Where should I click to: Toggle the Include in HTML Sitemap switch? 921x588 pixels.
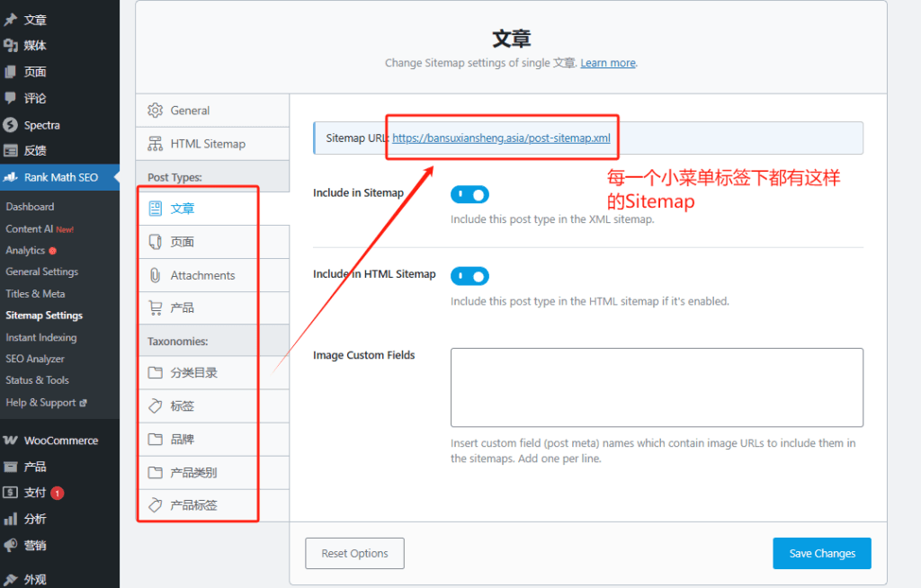[469, 276]
